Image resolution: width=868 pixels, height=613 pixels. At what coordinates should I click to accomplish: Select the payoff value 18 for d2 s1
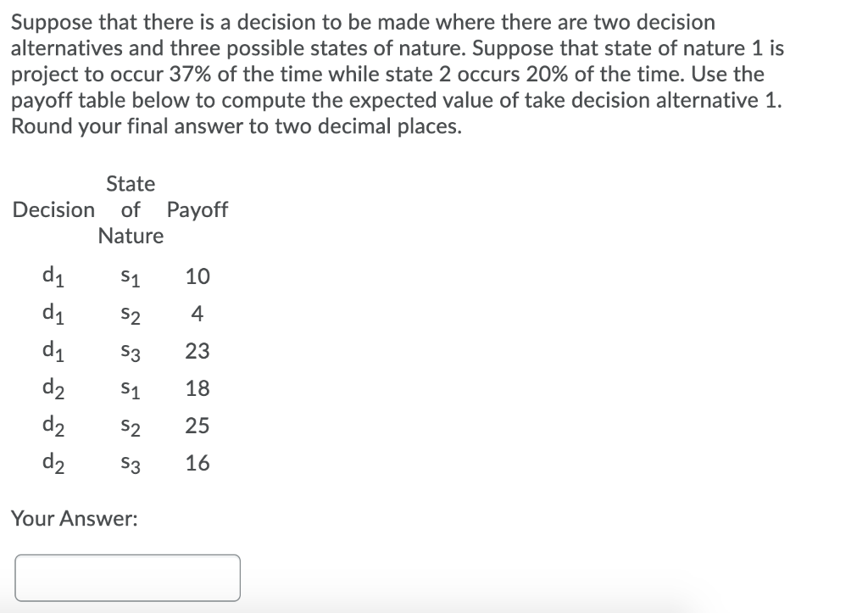(x=196, y=388)
